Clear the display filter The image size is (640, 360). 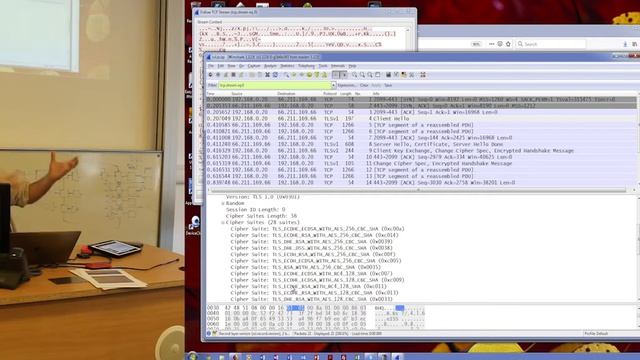pos(364,85)
